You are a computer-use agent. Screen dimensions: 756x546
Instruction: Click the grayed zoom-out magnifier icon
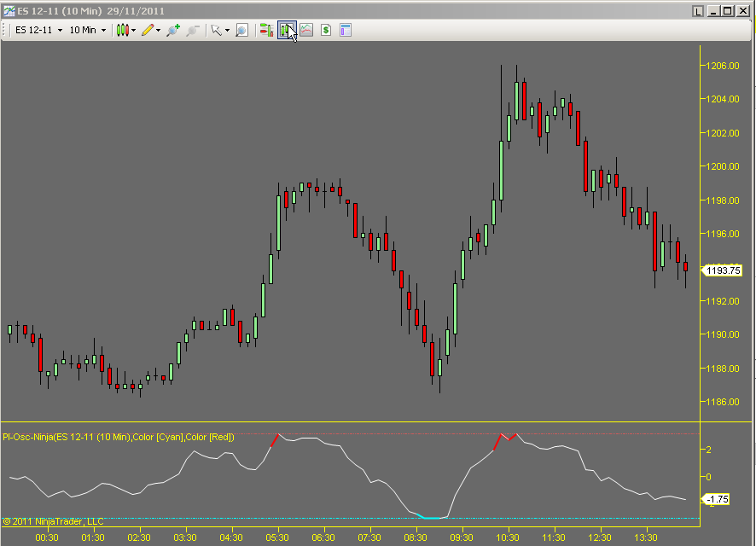[190, 30]
